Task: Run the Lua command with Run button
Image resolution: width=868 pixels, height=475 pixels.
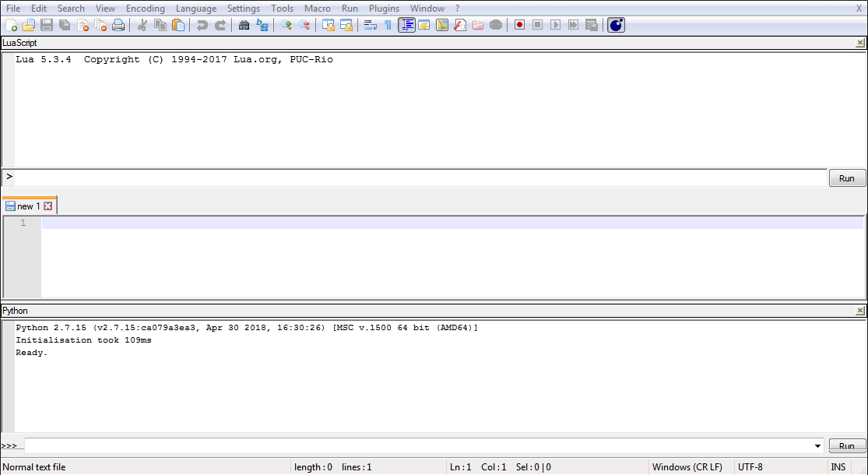Action: coord(847,178)
